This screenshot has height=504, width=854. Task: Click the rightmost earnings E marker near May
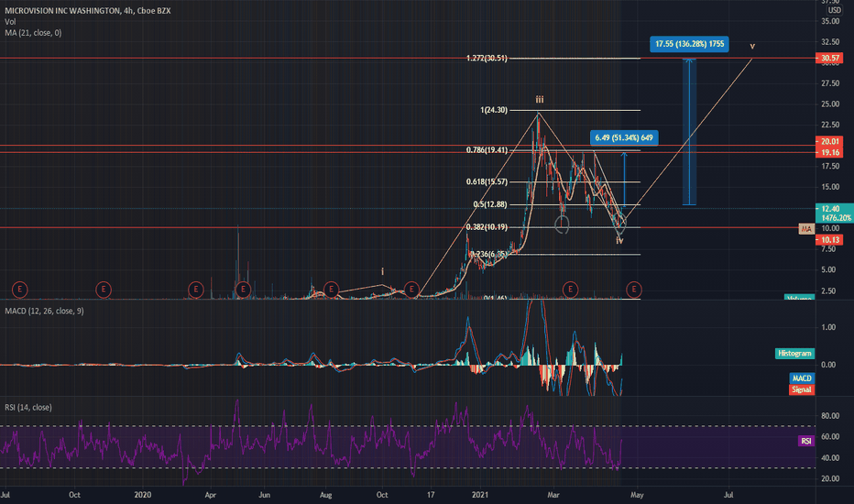pyautogui.click(x=633, y=290)
